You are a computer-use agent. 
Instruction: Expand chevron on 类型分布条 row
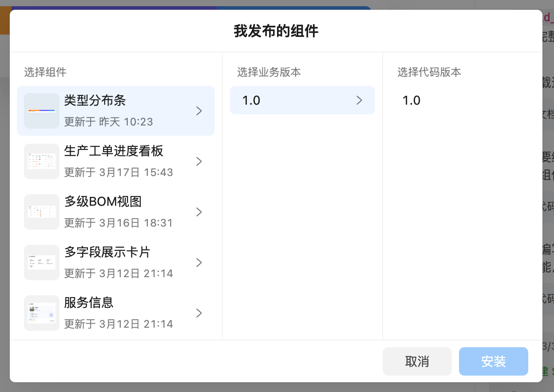199,111
